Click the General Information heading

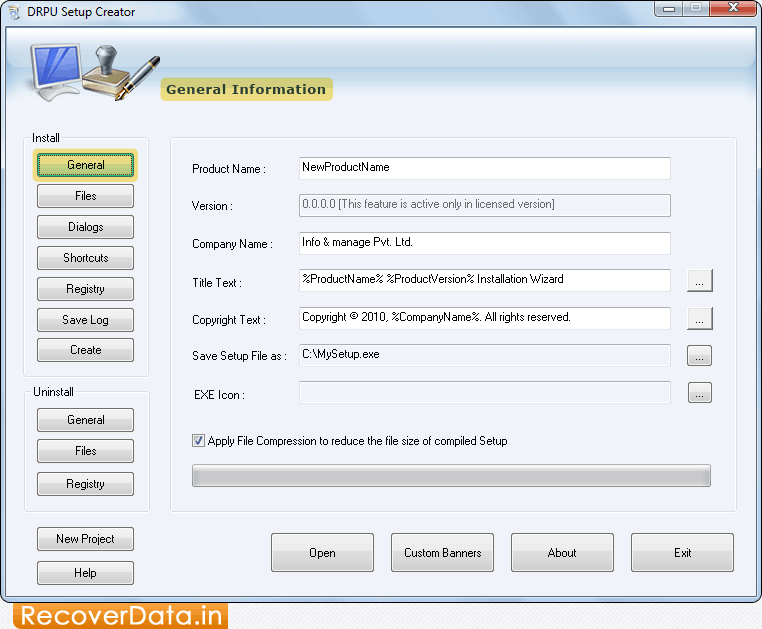(x=246, y=89)
